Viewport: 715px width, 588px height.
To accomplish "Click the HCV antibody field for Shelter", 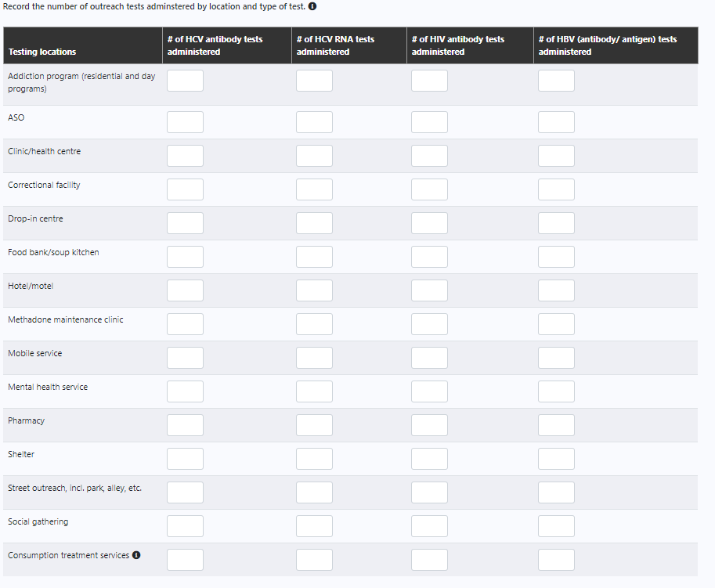I will pos(185,458).
